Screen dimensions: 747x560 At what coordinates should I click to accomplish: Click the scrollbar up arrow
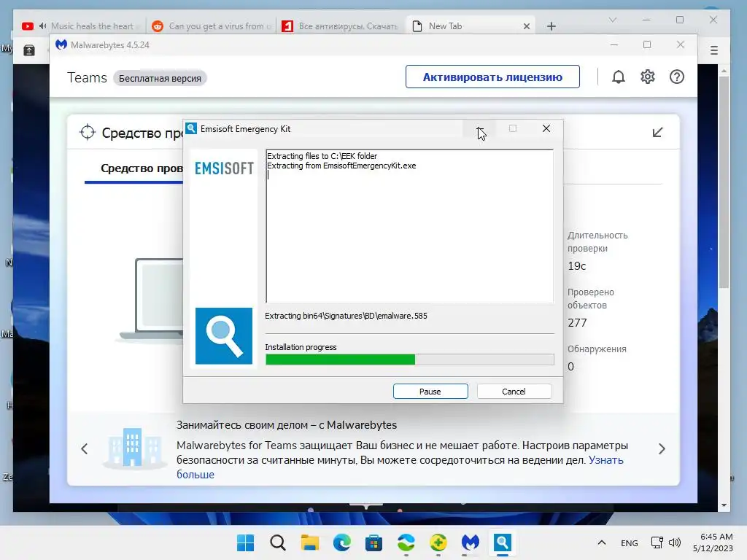coord(724,71)
